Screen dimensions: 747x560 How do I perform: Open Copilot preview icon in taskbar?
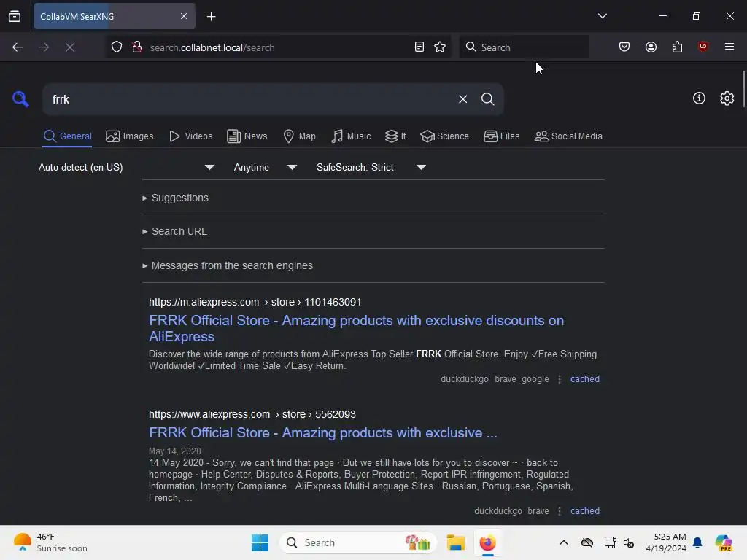point(724,542)
